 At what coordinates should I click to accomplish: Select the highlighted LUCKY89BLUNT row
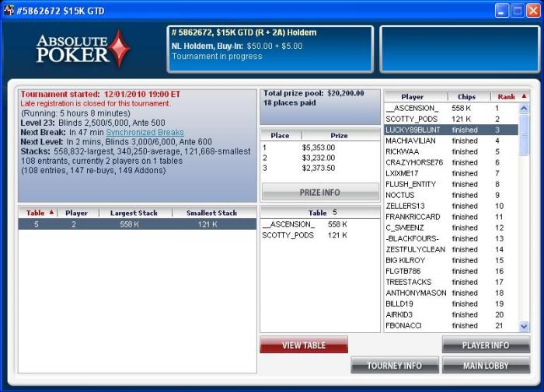(x=451, y=130)
